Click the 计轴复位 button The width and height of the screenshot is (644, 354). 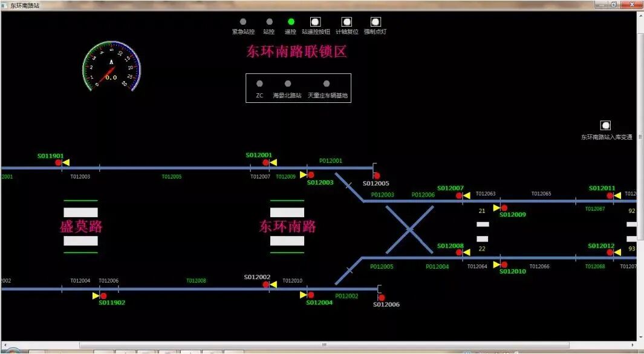pyautogui.click(x=347, y=22)
